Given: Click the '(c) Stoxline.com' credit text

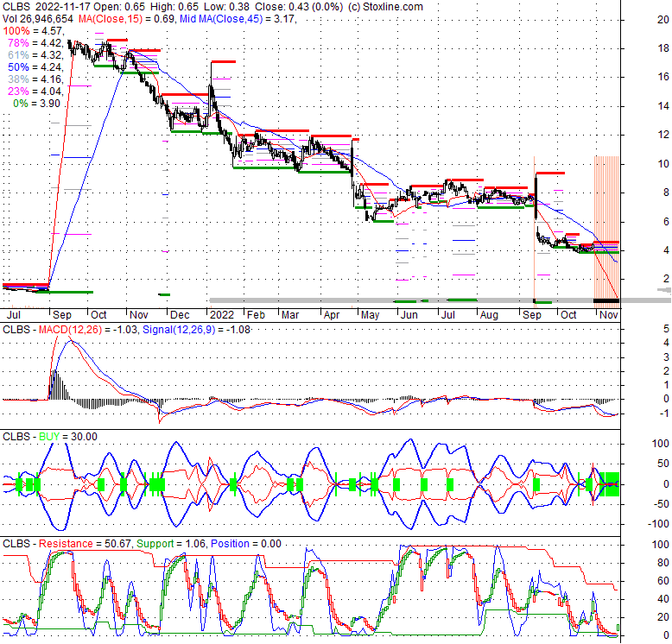Looking at the screenshot, I should (x=385, y=7).
